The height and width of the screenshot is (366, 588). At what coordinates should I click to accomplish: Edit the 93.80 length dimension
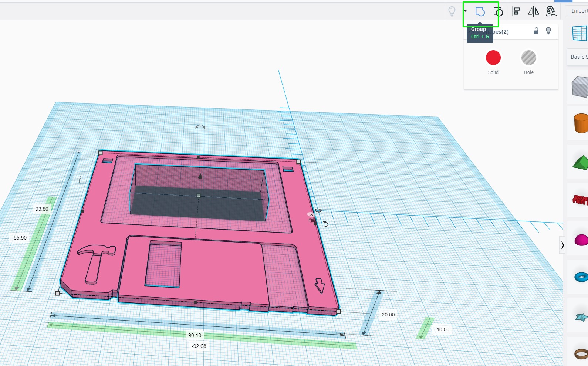(x=42, y=209)
